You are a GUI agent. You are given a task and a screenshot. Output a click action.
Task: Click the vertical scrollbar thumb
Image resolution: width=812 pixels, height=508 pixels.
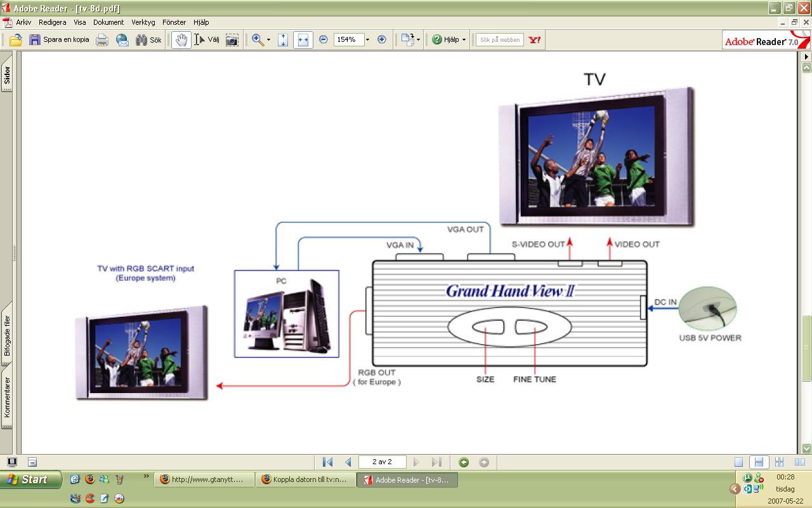pos(807,347)
